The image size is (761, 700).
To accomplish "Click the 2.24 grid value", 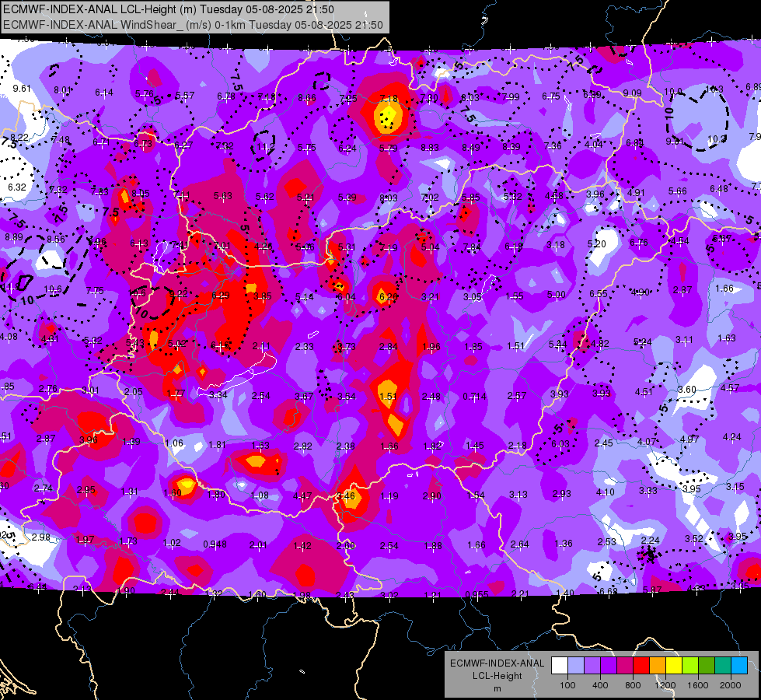I will [651, 541].
